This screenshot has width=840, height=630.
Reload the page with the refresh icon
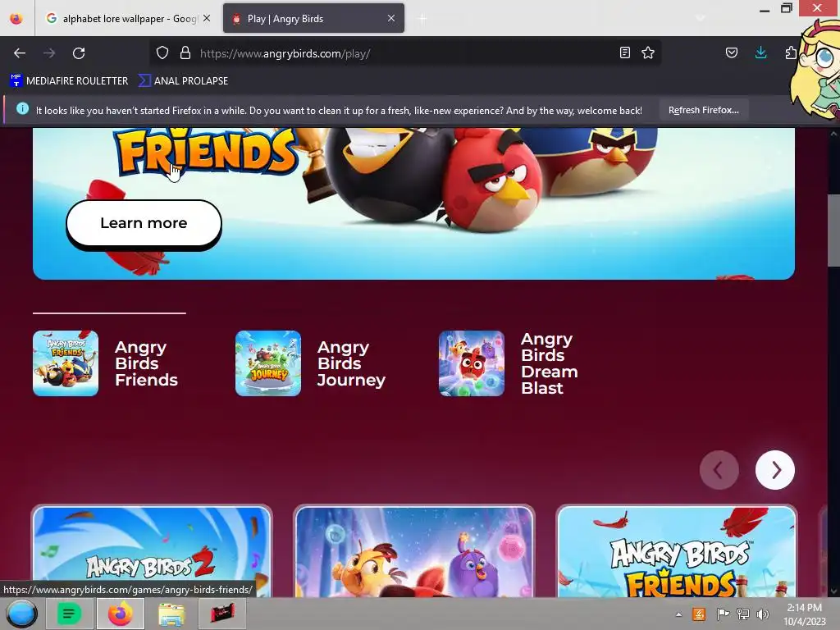[79, 53]
